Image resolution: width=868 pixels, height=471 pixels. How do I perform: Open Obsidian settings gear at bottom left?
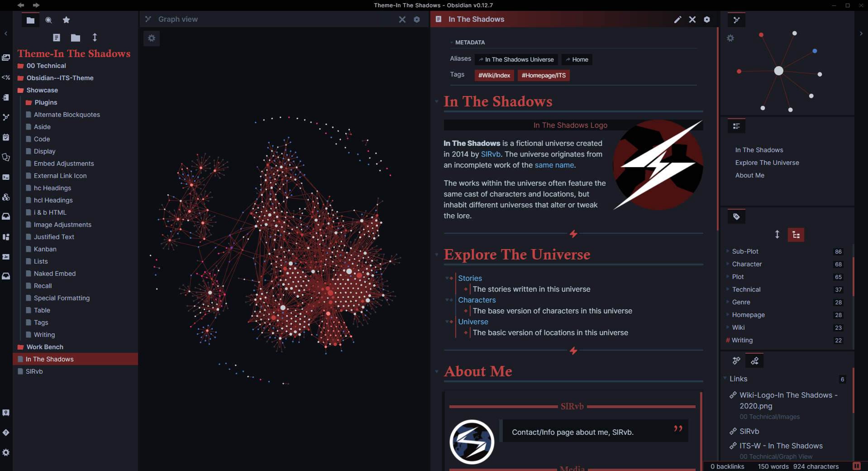coord(6,452)
